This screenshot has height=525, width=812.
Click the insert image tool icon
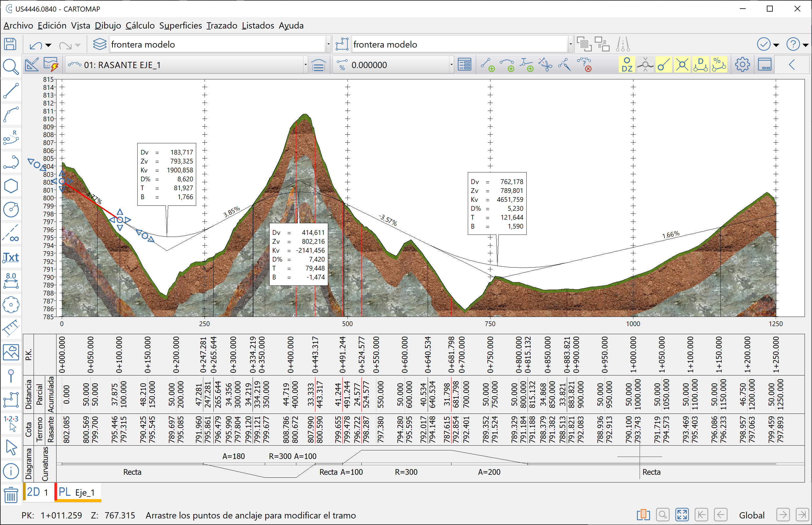click(11, 352)
